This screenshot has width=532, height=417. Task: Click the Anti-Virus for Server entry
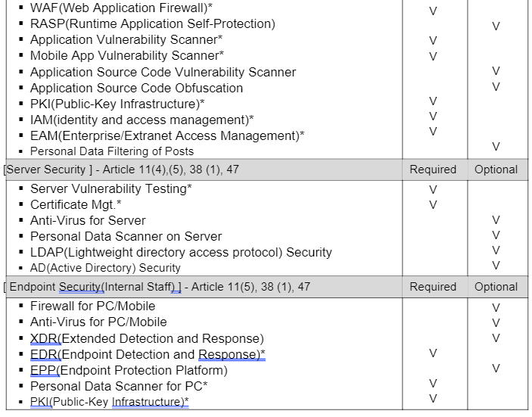tap(88, 220)
